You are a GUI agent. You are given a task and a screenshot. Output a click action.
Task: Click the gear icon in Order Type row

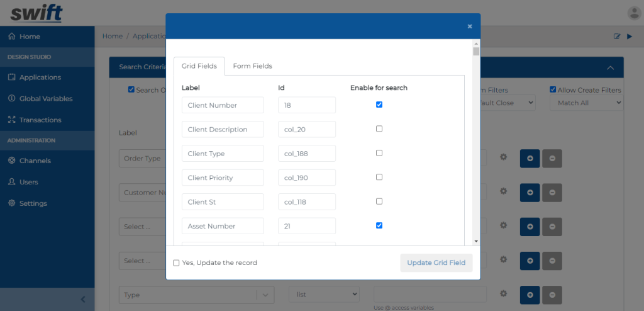[x=503, y=157]
